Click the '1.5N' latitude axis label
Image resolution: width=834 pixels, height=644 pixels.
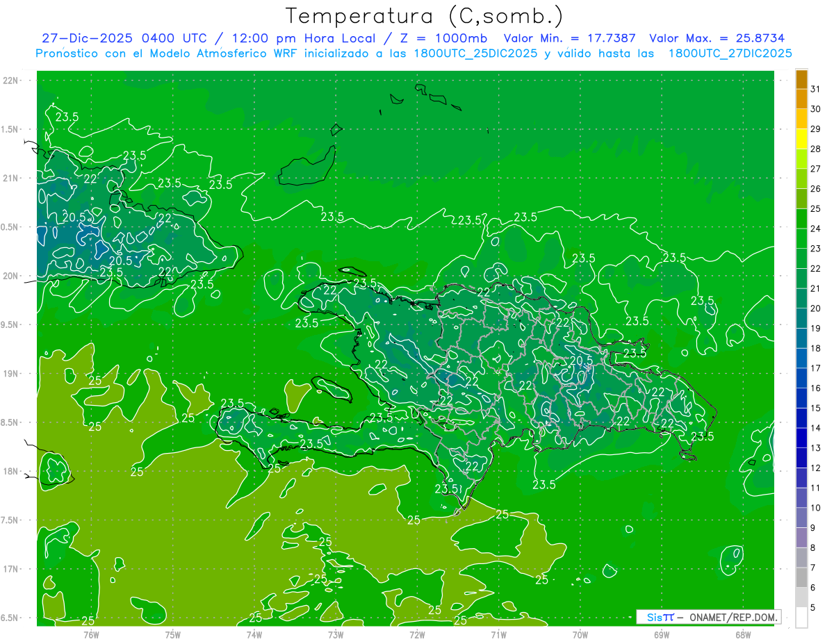[x=10, y=129]
